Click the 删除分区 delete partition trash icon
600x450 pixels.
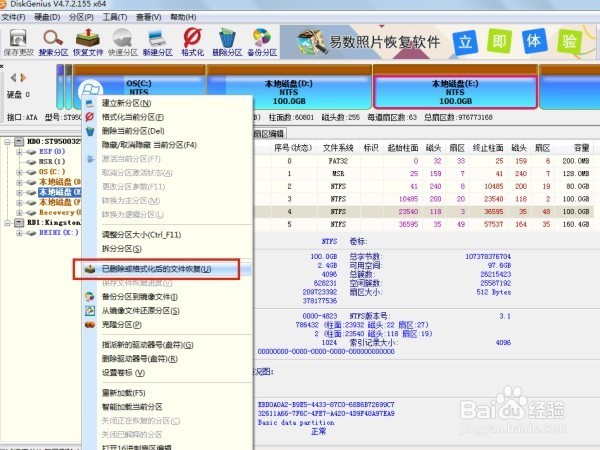[x=227, y=42]
